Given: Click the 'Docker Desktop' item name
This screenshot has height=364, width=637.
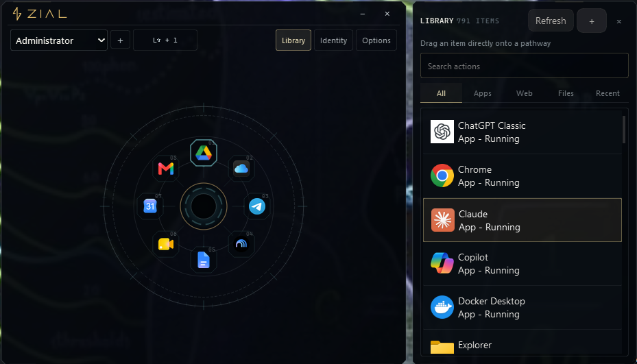Looking at the screenshot, I should coord(492,301).
